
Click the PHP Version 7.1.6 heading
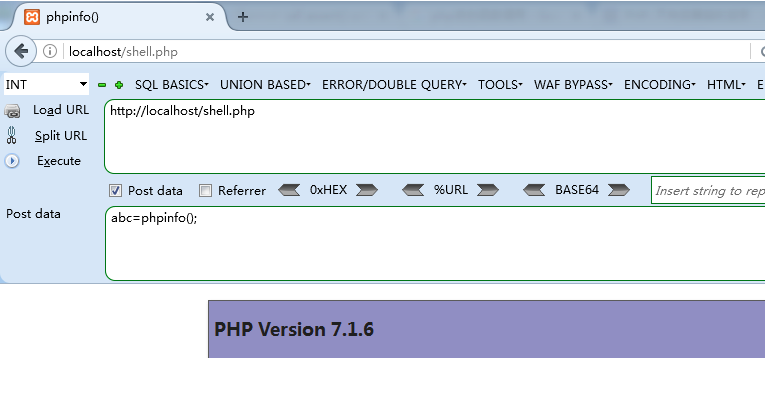[294, 329]
